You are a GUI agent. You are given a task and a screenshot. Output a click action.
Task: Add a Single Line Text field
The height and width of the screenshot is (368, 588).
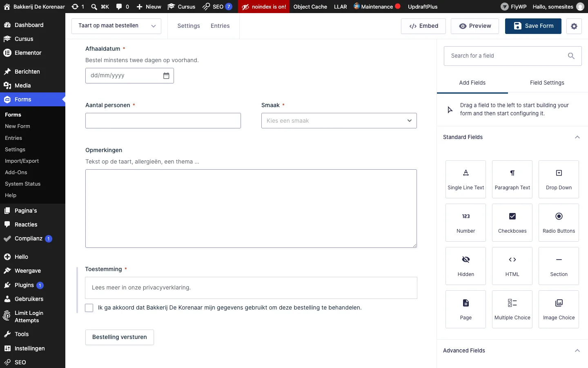tap(465, 180)
